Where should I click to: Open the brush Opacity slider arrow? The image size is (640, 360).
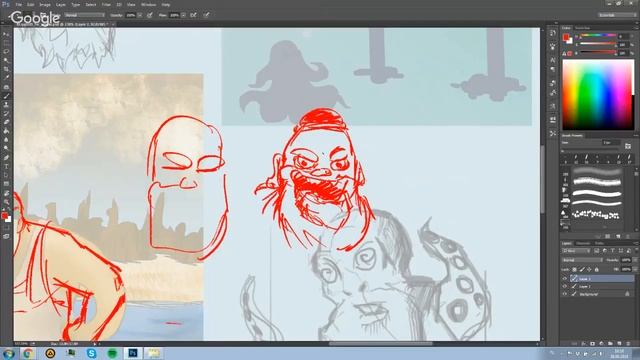point(140,15)
